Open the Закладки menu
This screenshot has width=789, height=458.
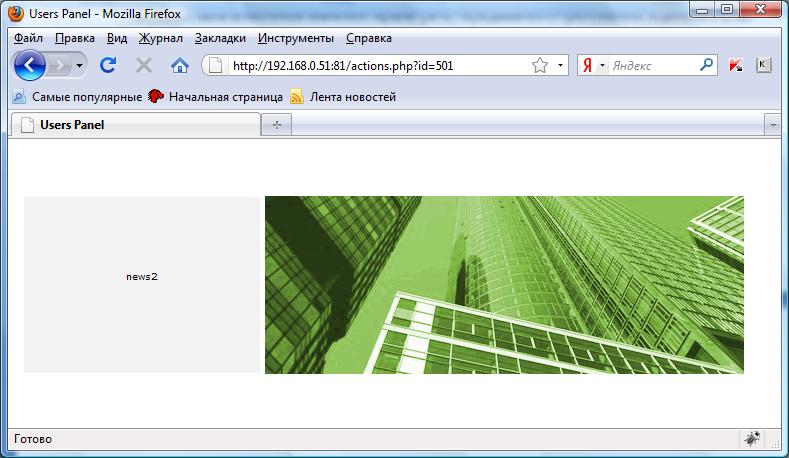click(220, 38)
